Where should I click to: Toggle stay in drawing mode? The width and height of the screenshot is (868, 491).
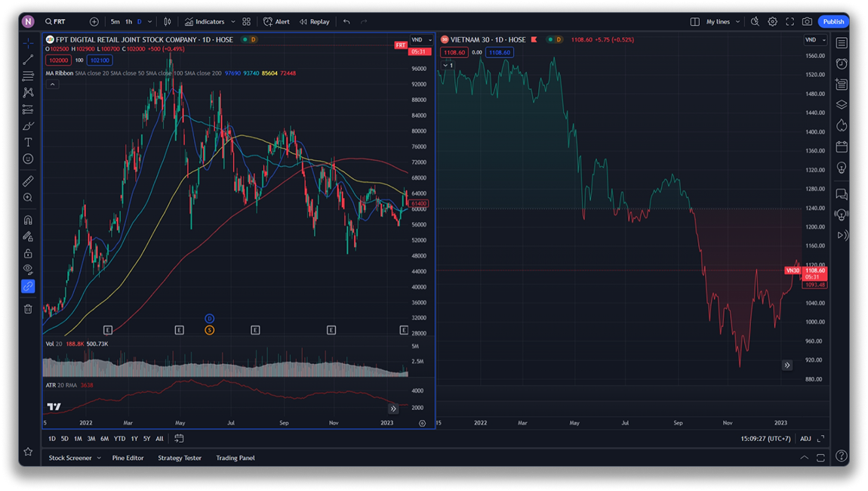point(28,236)
